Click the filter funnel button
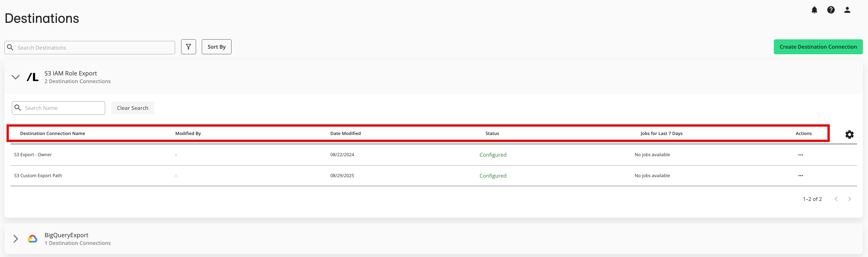Screen dimensions: 868x257 [188, 47]
